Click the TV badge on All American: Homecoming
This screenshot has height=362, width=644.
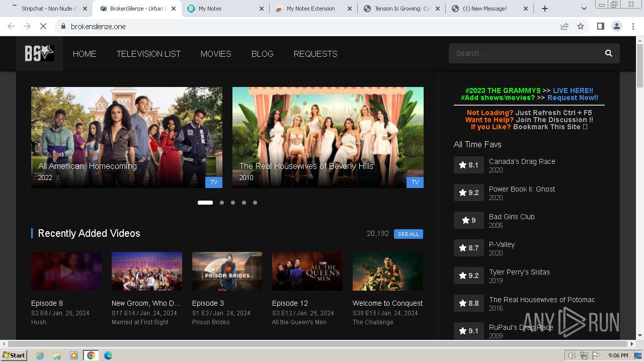click(x=214, y=182)
